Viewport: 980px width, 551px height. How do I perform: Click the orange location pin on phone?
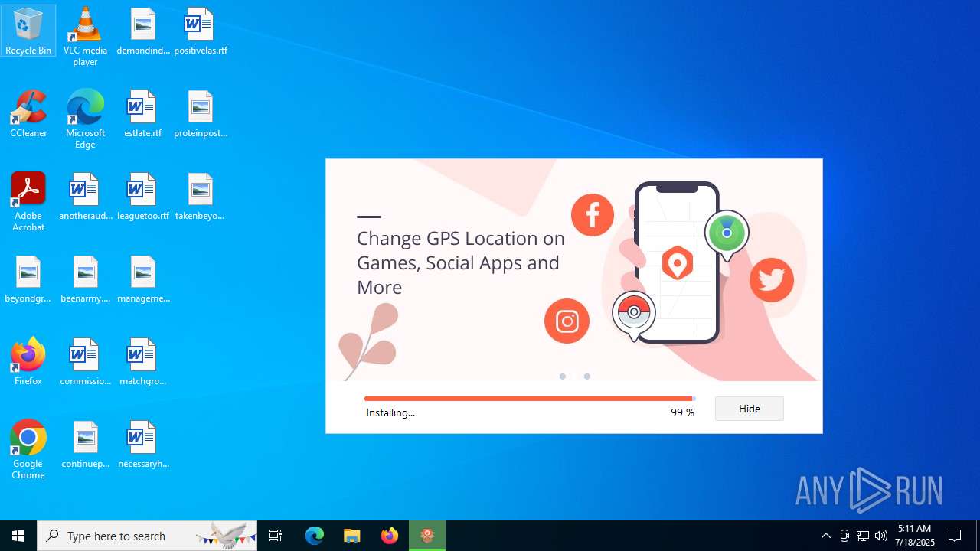678,263
